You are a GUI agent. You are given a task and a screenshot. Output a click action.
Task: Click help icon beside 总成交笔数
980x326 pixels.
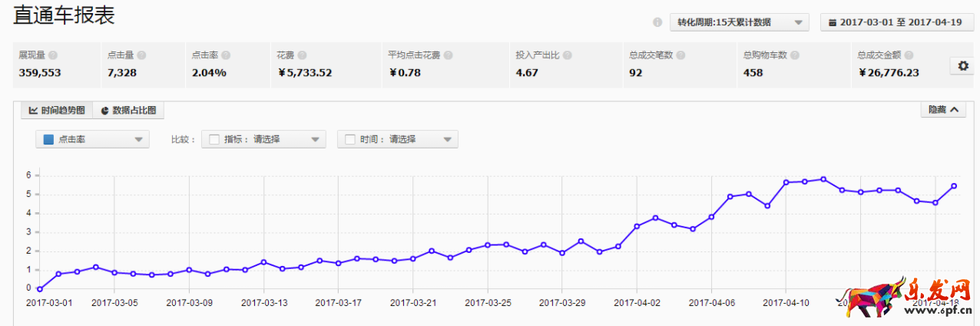click(681, 55)
